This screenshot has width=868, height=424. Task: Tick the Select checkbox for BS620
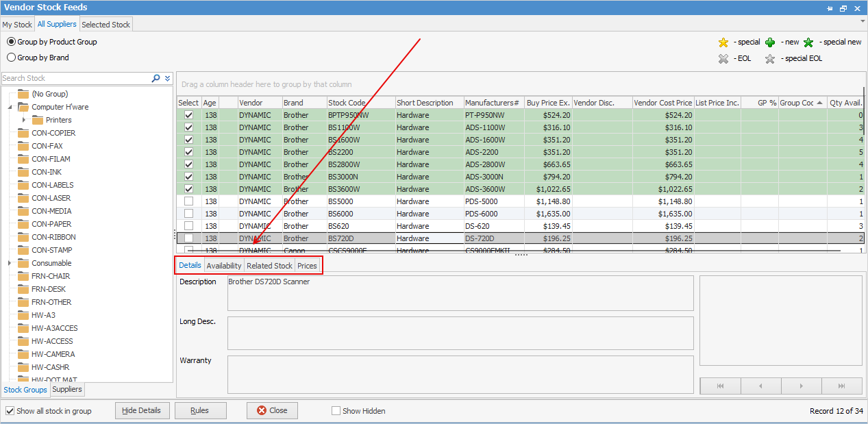pos(188,226)
